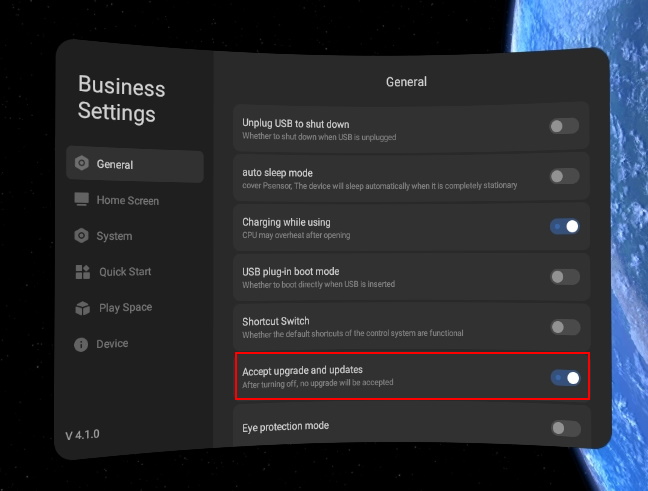This screenshot has width=648, height=491.
Task: Click the Play Space cube icon
Action: [83, 308]
